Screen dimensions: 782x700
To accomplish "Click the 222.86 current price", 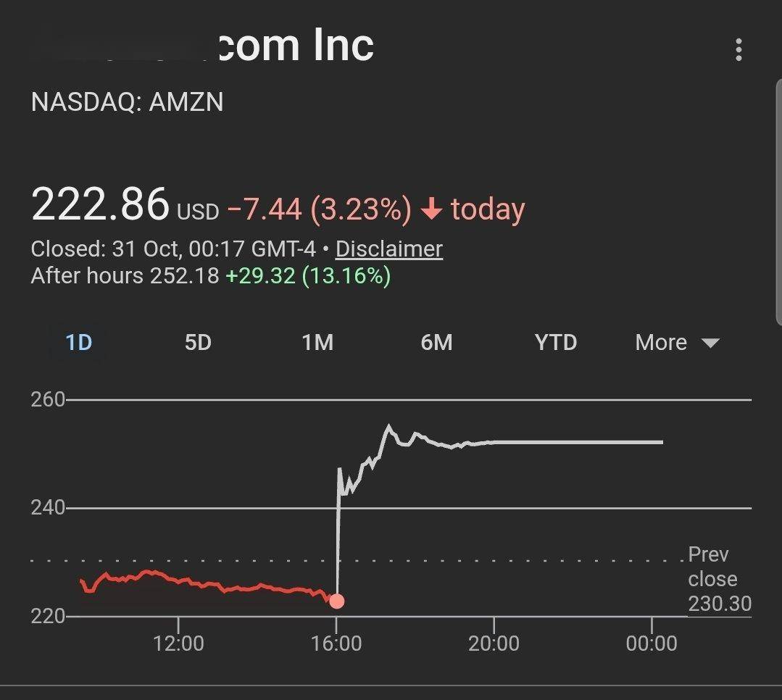I will point(100,205).
